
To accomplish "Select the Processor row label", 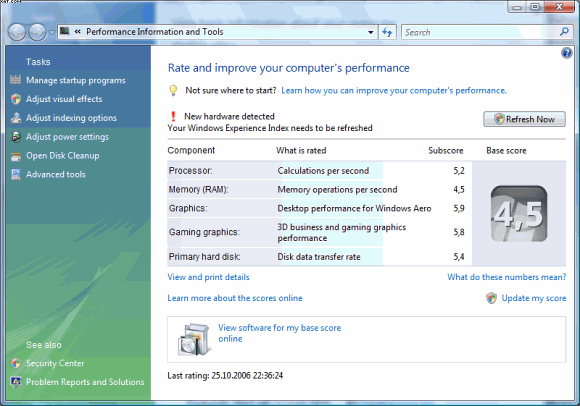I will tap(190, 170).
